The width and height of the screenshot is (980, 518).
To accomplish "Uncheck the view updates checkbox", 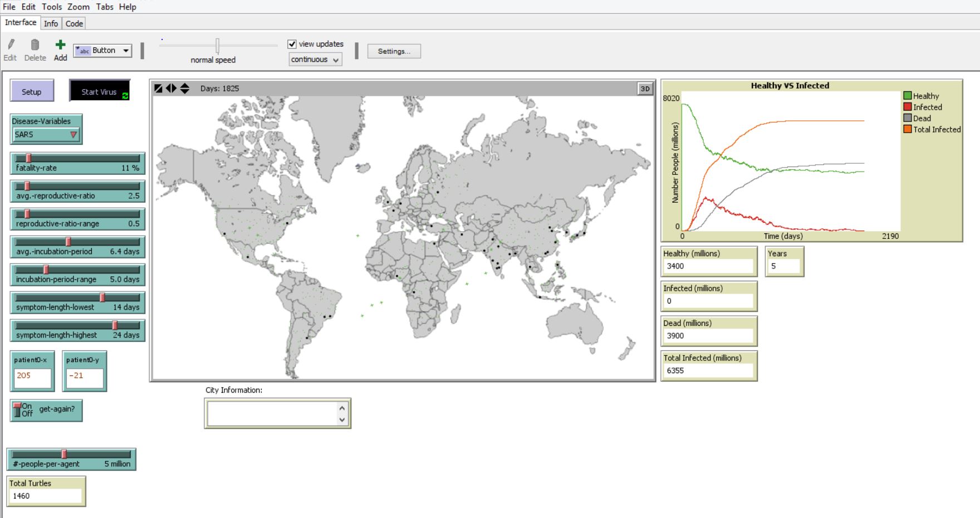I will 292,43.
